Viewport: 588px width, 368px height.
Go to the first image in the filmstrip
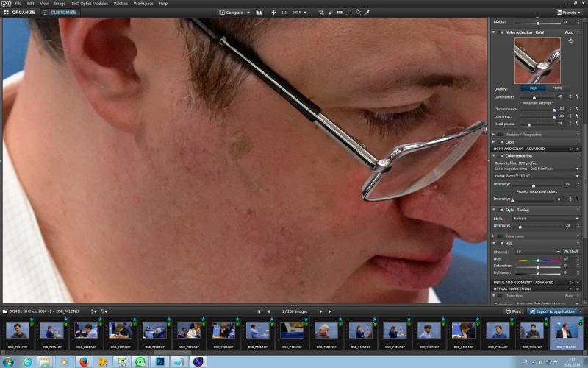259,311
